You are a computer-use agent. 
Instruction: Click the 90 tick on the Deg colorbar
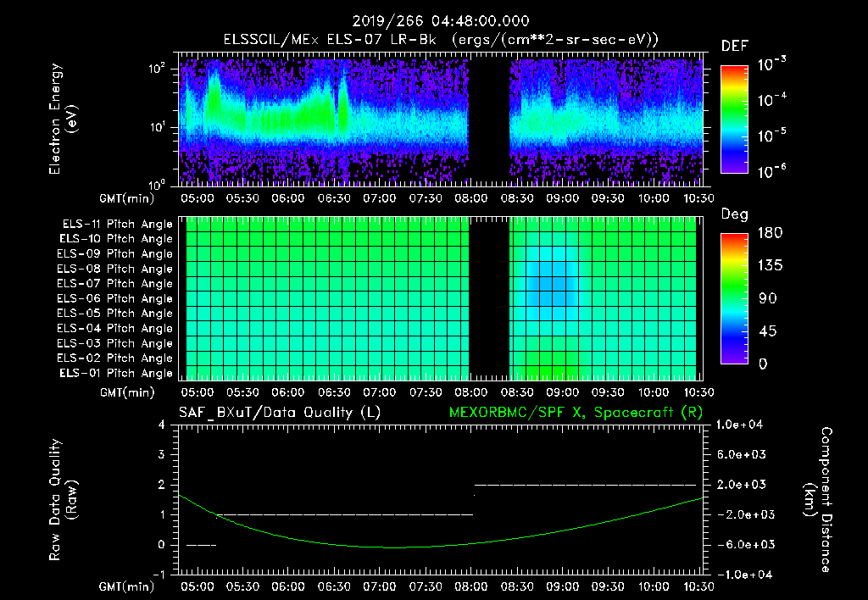(770, 298)
